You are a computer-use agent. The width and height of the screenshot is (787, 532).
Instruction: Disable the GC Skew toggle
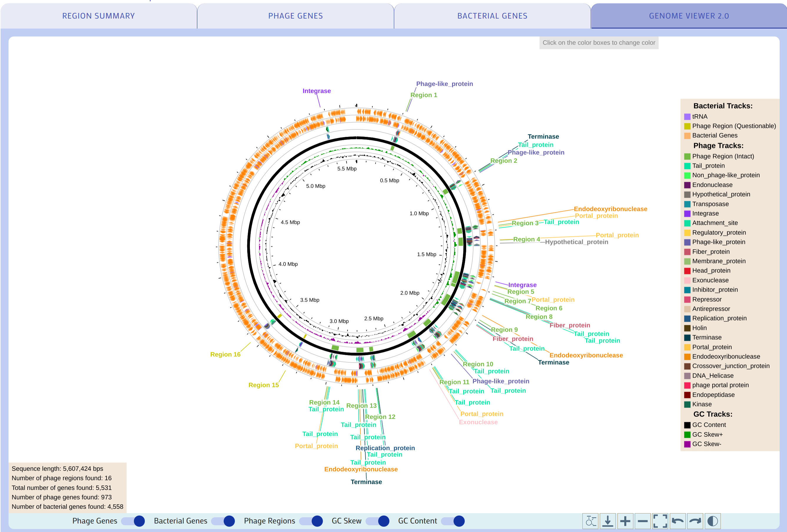point(378,521)
